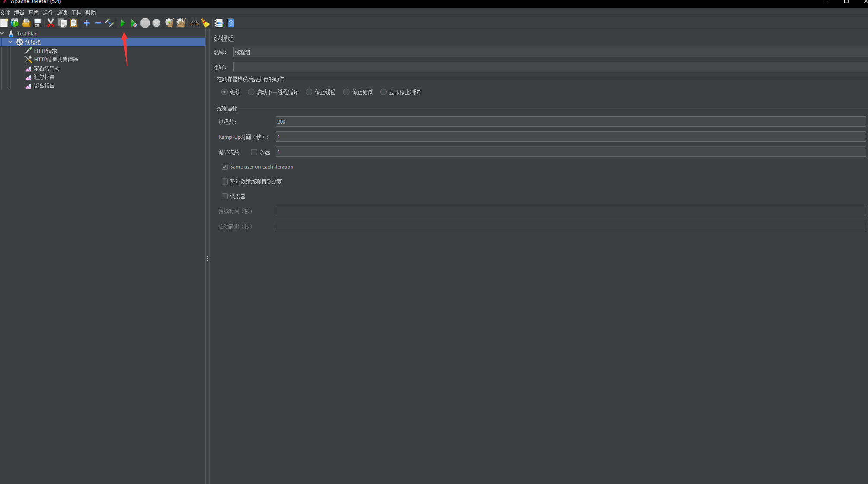Screen dimensions: 868x484
Task: Select 察看结果树 in the tree
Action: (x=47, y=68)
